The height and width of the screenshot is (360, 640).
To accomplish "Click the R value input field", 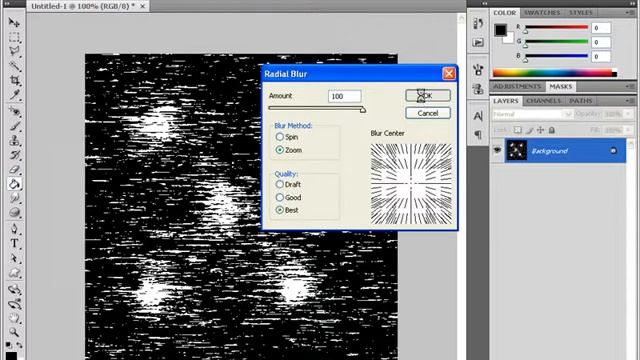I will pyautogui.click(x=601, y=28).
